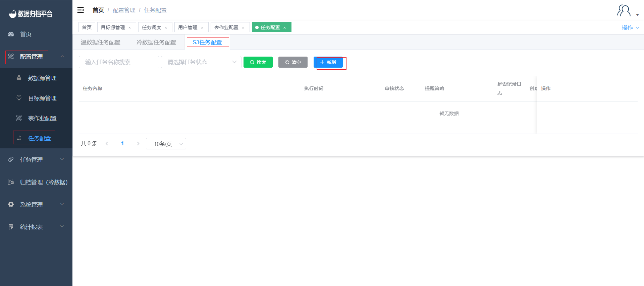Expand the 统计报表 menu chevron
Viewport: 644px width, 286px height.
tap(62, 226)
